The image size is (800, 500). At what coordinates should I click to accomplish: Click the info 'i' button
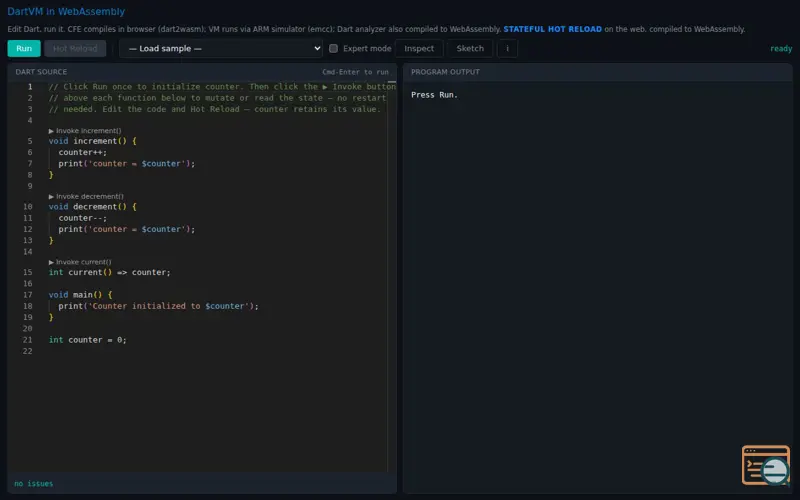click(507, 48)
